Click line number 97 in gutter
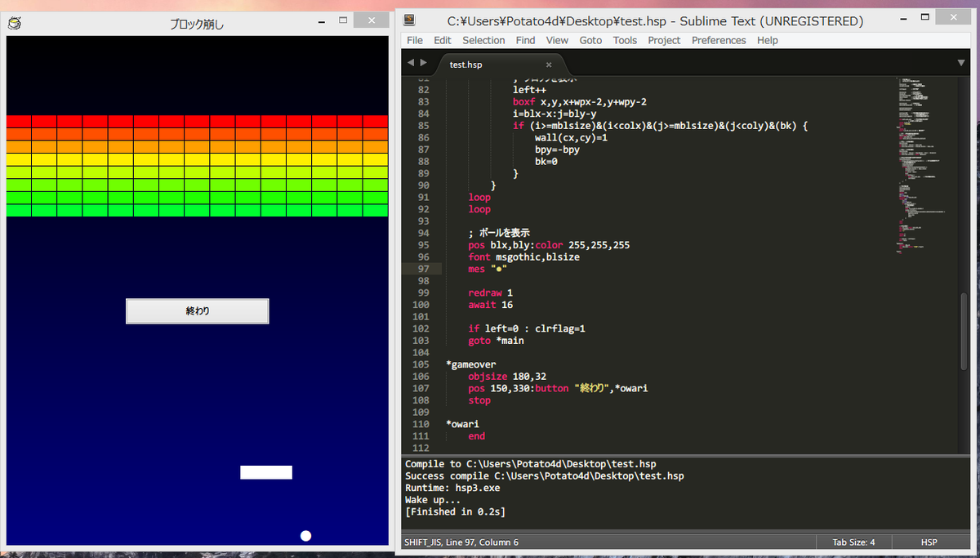The height and width of the screenshot is (558, 980). click(422, 269)
